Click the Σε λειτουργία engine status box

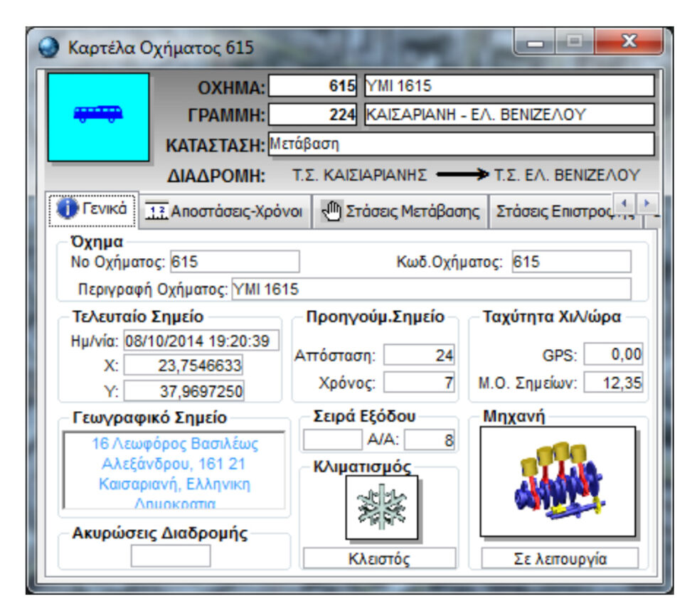pos(560,558)
